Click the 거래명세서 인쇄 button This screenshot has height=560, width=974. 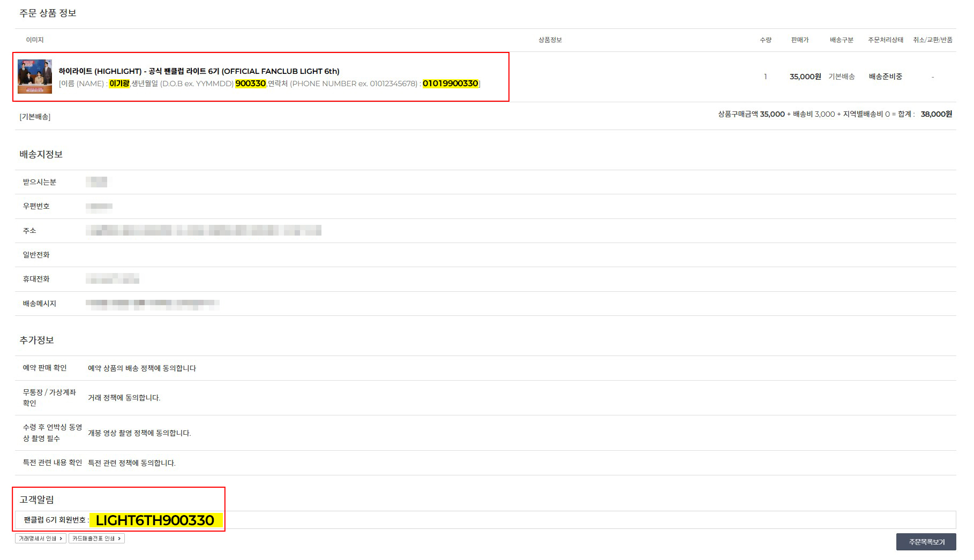pos(41,539)
